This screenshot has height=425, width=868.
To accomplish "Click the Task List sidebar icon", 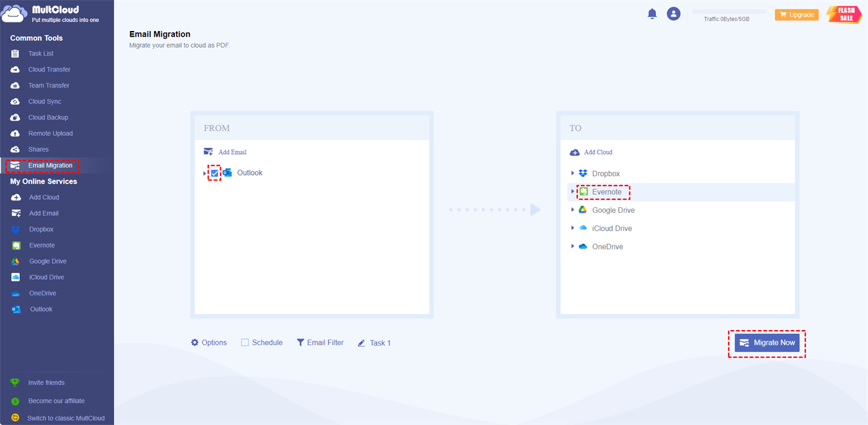I will (15, 54).
